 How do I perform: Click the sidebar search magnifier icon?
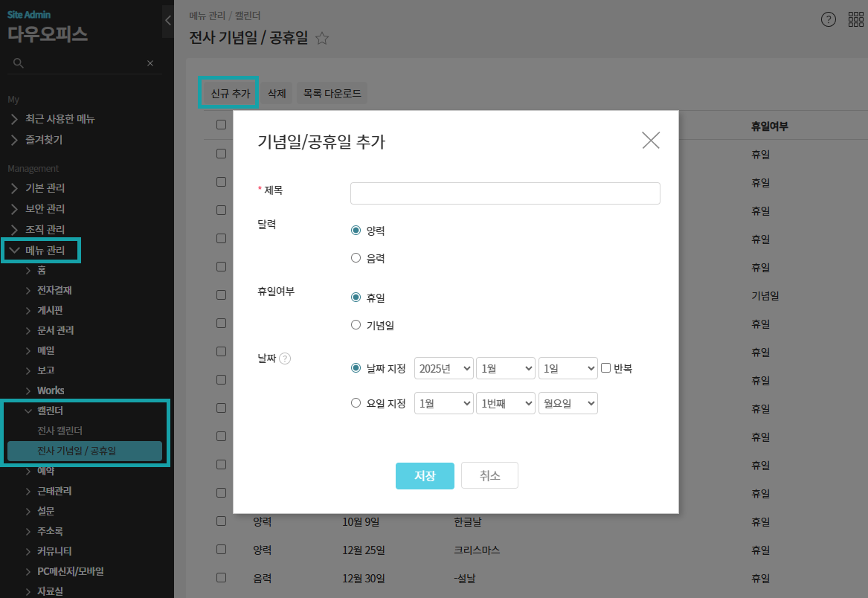19,63
